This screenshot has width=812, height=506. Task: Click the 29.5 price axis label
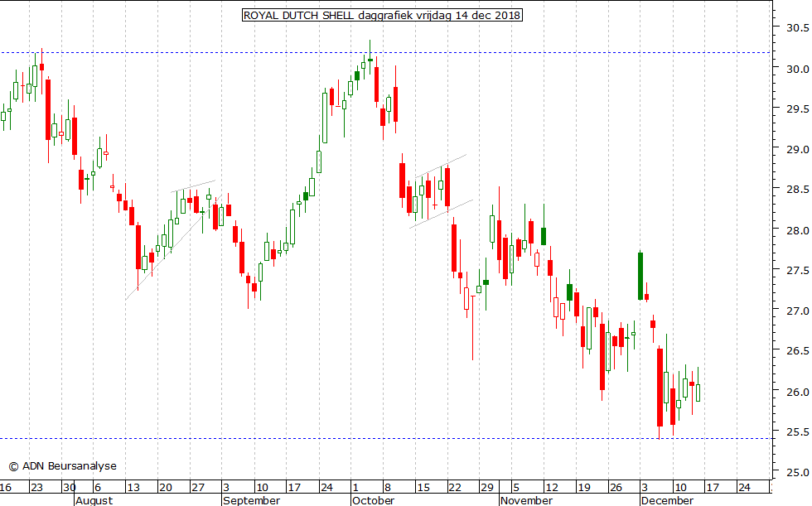[x=797, y=109]
